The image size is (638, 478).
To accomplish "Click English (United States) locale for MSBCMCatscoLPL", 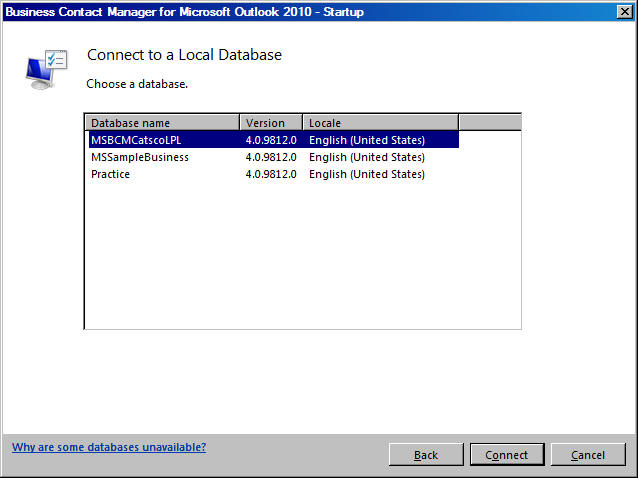I will 367,140.
